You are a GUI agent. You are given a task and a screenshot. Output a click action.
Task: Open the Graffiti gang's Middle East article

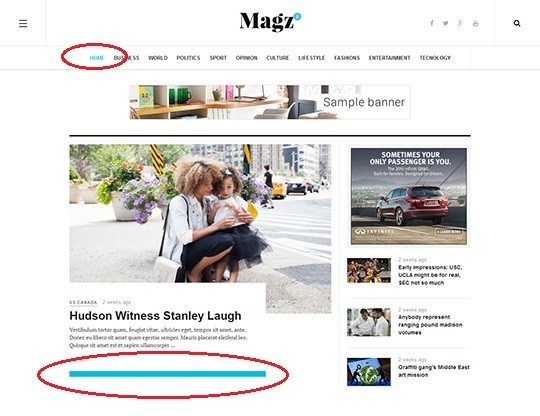point(434,371)
